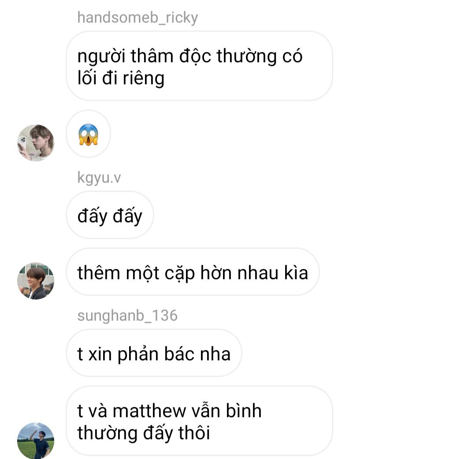Tap the 't và matthew vẫn bình' message
The image size is (476, 459).
coord(200,421)
